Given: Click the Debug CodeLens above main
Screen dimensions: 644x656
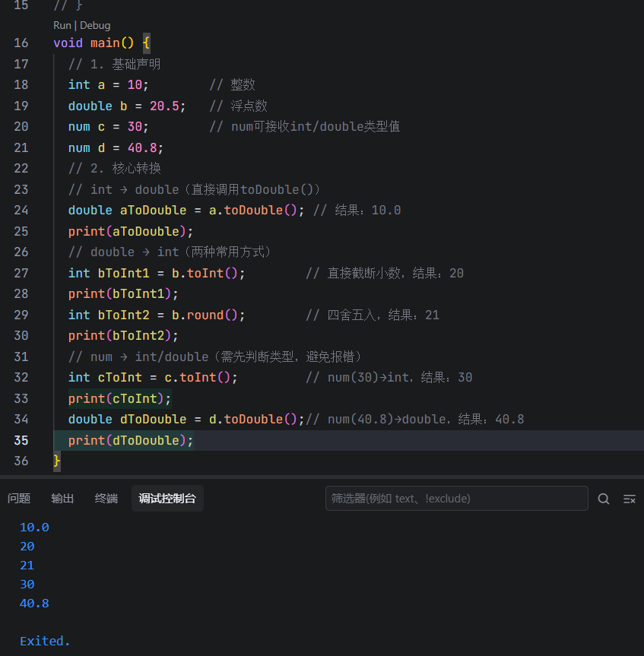Looking at the screenshot, I should click(95, 25).
